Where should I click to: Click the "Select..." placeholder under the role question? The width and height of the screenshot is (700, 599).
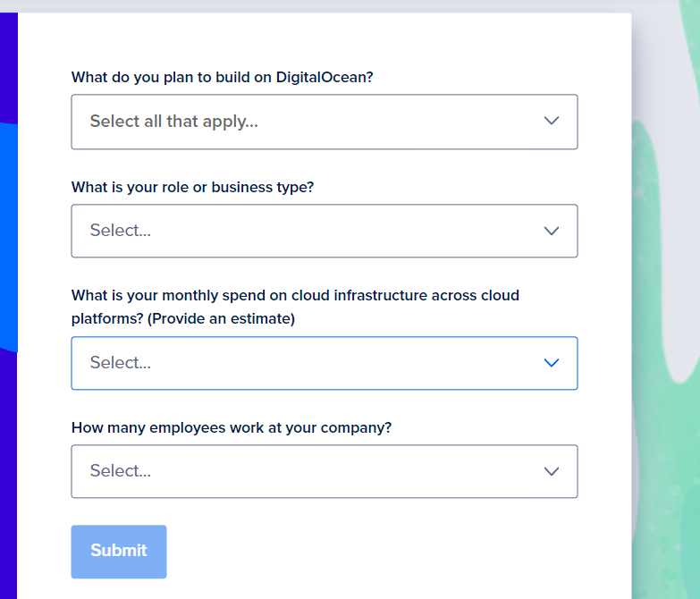pos(120,231)
